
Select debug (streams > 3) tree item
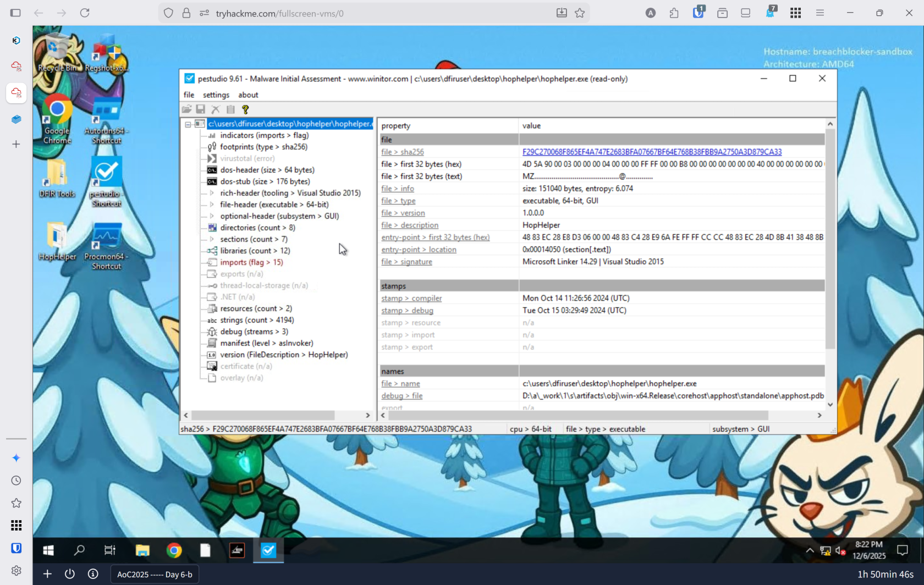click(254, 332)
